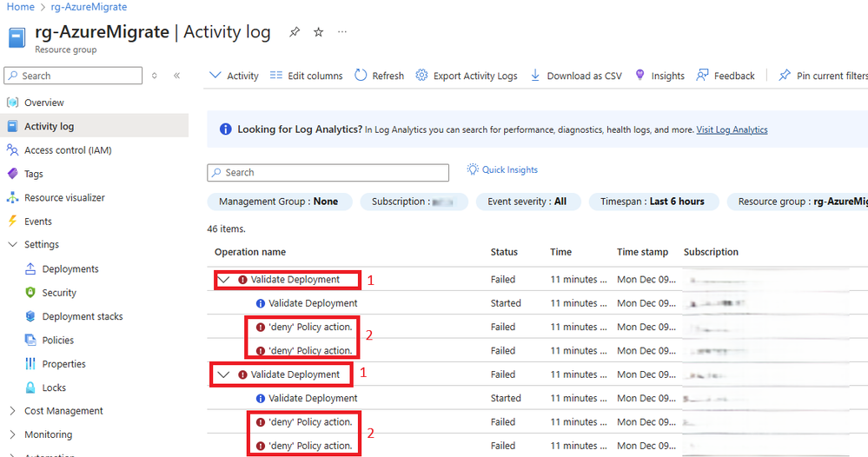Image resolution: width=868 pixels, height=457 pixels.
Task: Click the Events lightning bolt icon
Action: [12, 222]
